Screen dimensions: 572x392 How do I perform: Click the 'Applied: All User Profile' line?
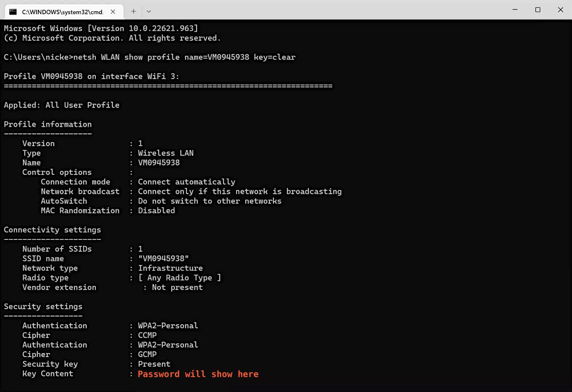tap(62, 105)
